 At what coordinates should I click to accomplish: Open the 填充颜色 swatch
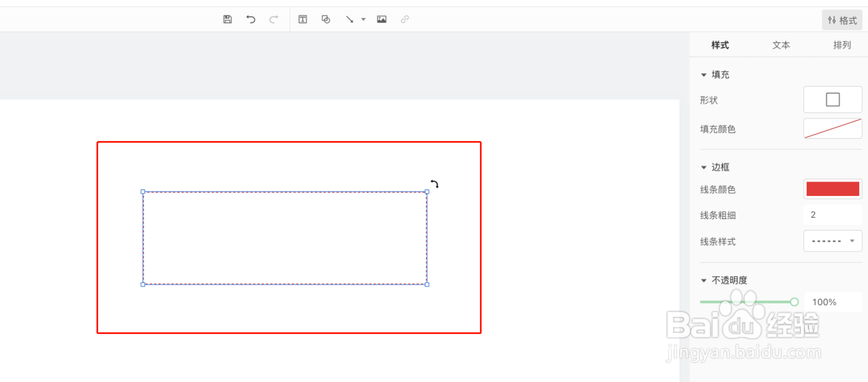(x=833, y=129)
